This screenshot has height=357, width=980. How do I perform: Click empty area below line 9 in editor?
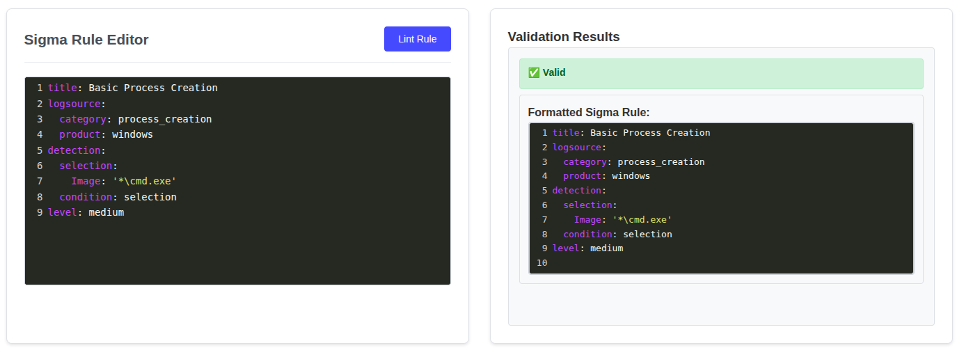[237, 251]
